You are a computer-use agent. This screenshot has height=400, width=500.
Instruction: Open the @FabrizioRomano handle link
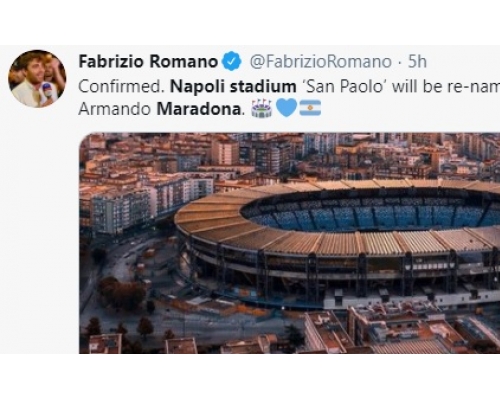click(321, 62)
